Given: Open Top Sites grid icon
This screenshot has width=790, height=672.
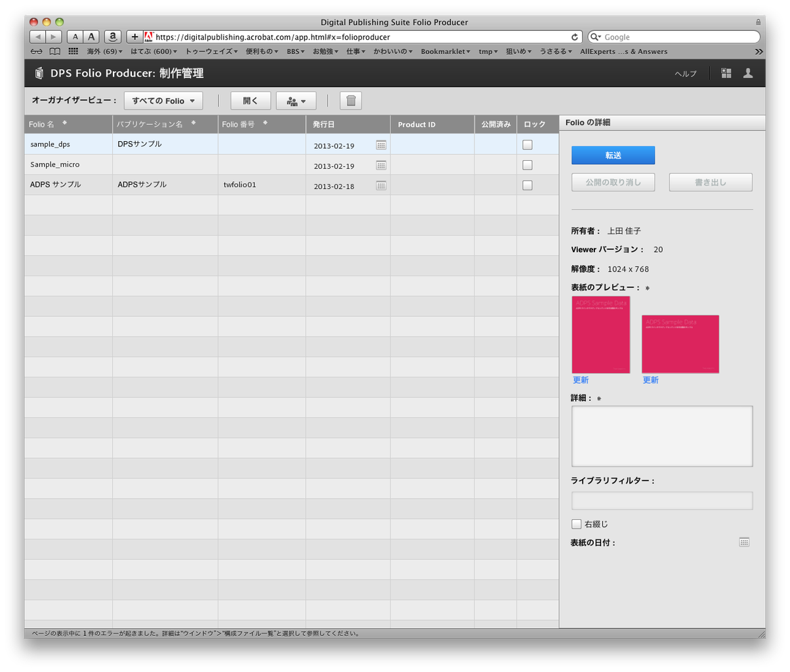Looking at the screenshot, I should tap(73, 51).
